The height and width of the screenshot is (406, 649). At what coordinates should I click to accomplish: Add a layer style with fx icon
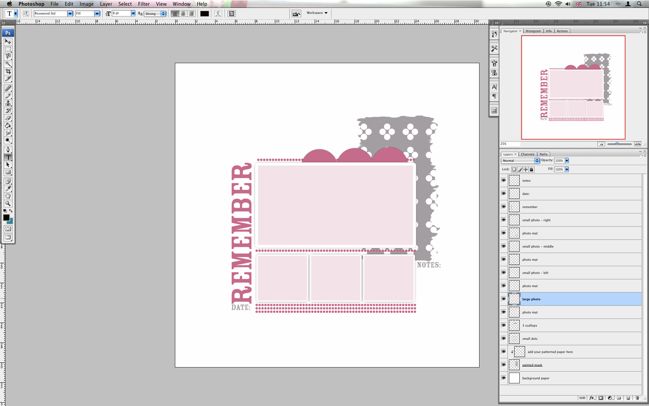click(x=592, y=398)
